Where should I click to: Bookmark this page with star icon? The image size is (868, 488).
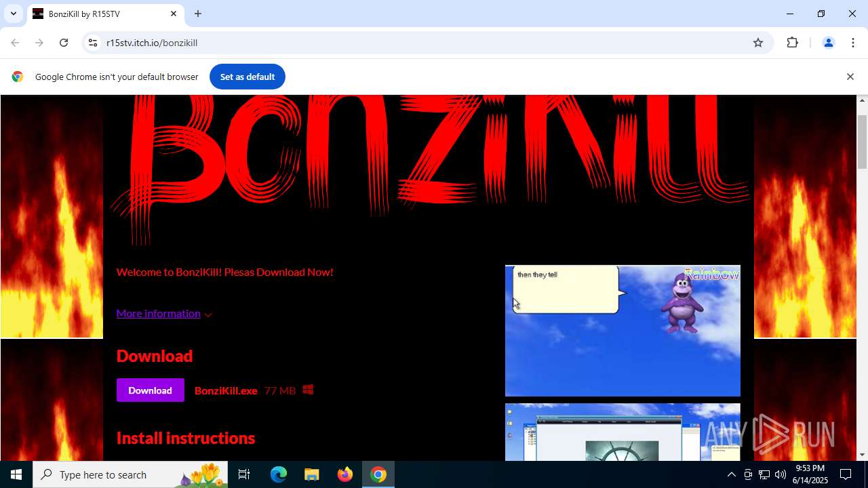pos(758,43)
